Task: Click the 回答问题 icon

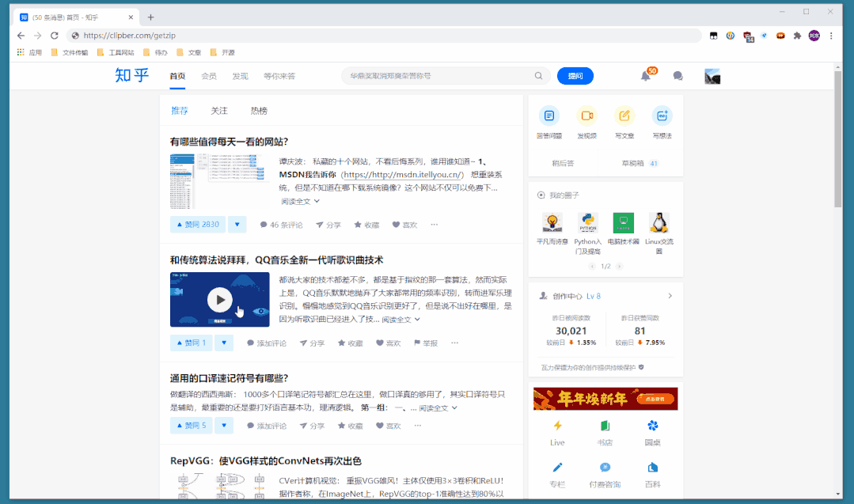Action: coord(548,116)
